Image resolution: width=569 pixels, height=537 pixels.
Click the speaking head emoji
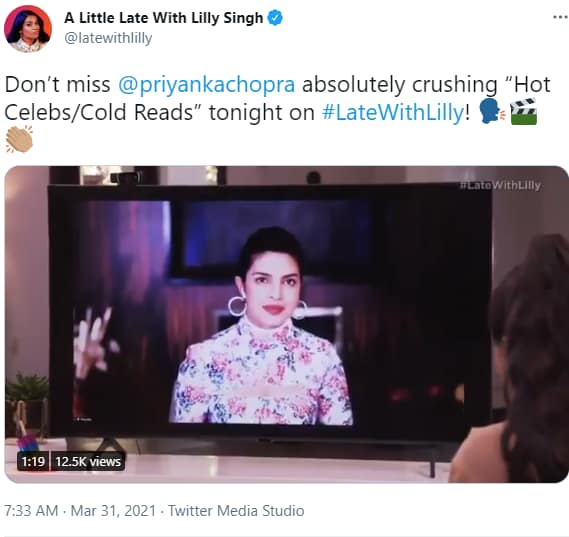click(491, 112)
